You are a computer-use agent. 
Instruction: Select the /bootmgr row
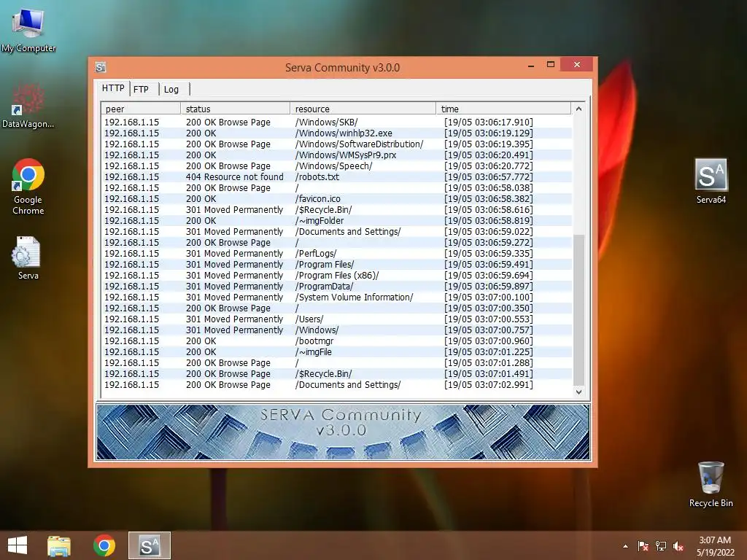coord(337,341)
